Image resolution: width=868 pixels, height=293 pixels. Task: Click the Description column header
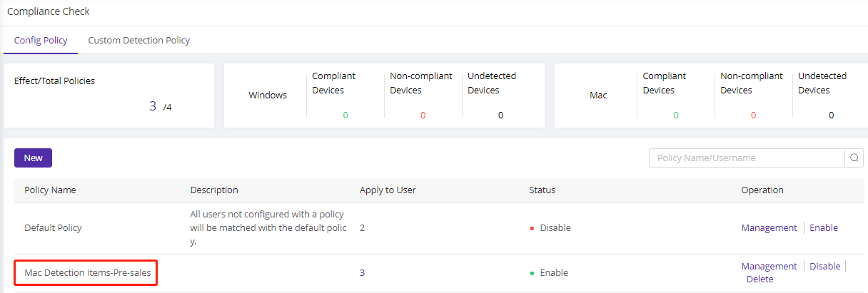[214, 190]
